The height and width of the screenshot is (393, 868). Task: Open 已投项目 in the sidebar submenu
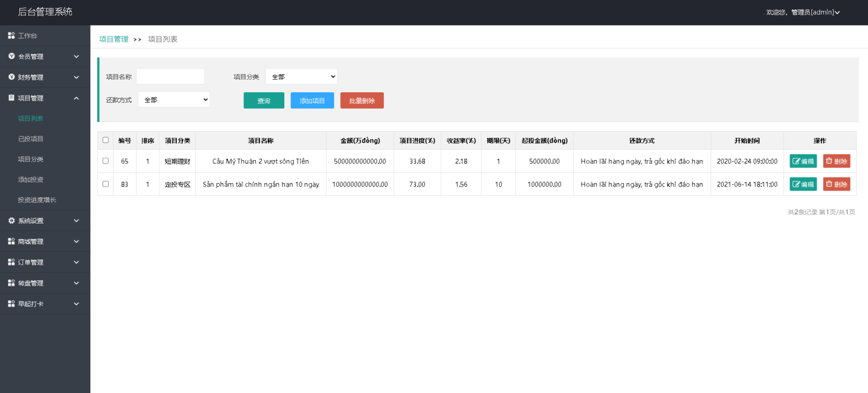[31, 139]
